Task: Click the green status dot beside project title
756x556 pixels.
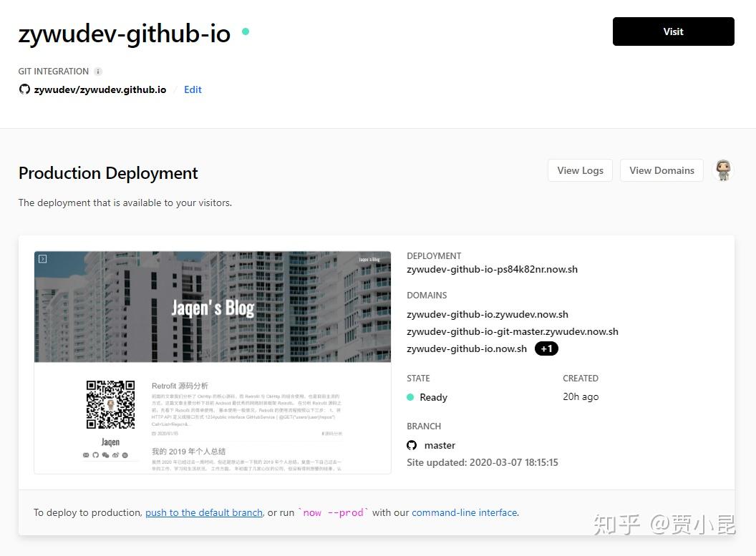Action: [x=246, y=31]
